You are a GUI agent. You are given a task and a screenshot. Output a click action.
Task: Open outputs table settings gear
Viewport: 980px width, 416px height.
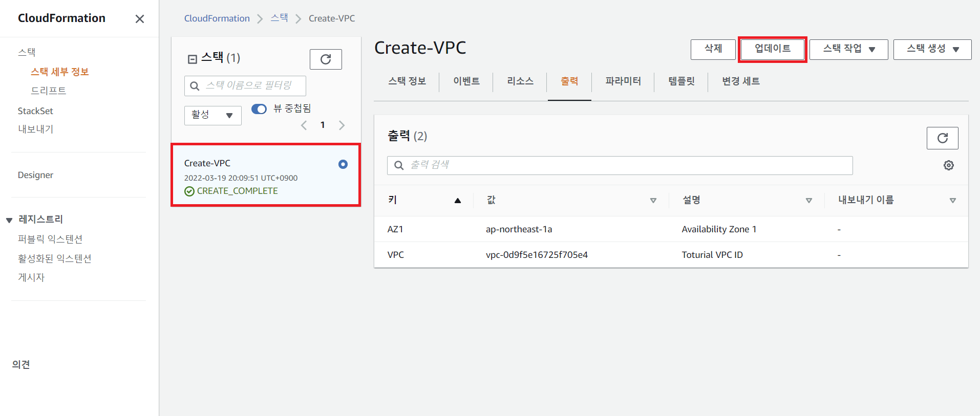[949, 165]
